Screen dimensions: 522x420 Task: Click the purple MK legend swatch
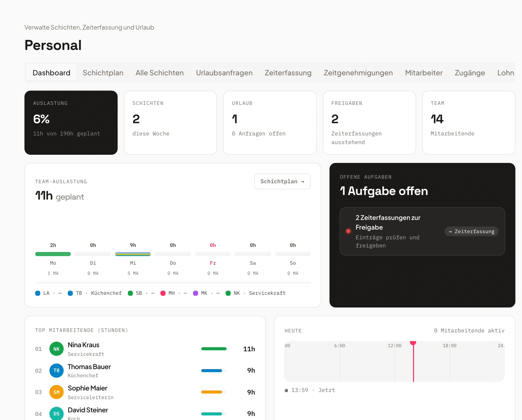196,293
